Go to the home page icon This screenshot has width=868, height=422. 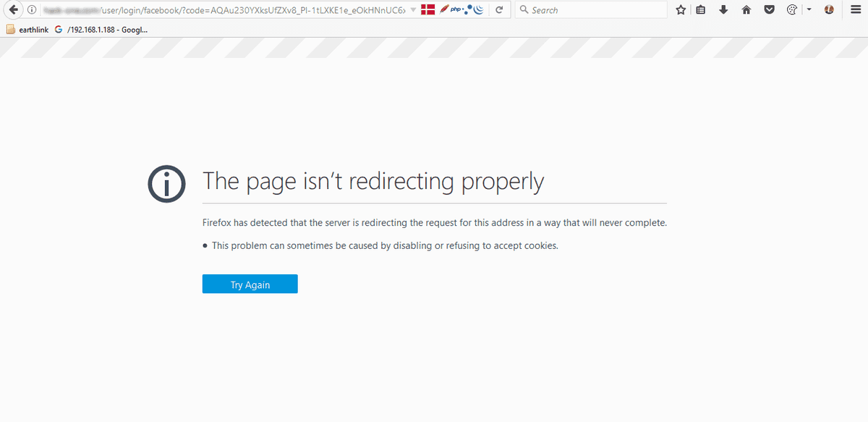pyautogui.click(x=746, y=10)
